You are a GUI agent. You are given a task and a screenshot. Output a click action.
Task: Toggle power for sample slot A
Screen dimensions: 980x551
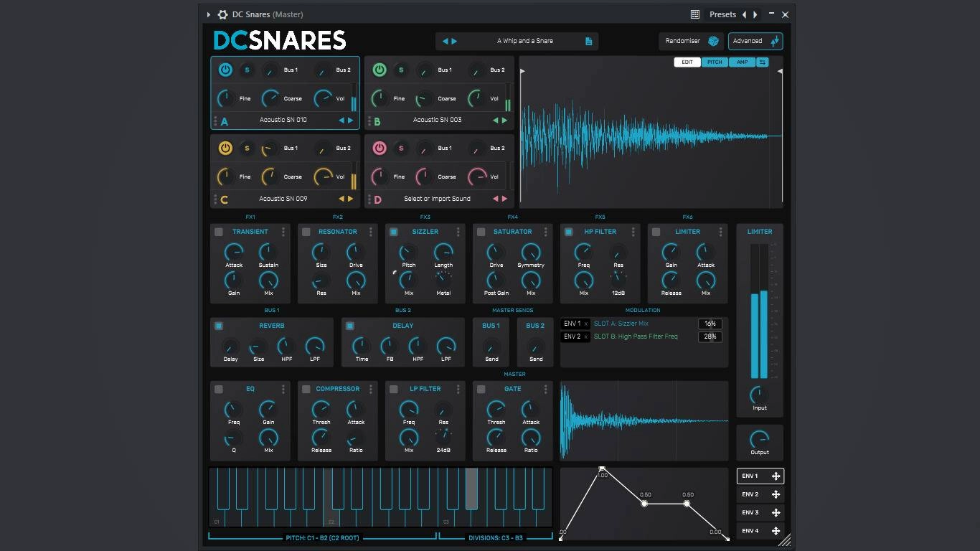pyautogui.click(x=225, y=70)
